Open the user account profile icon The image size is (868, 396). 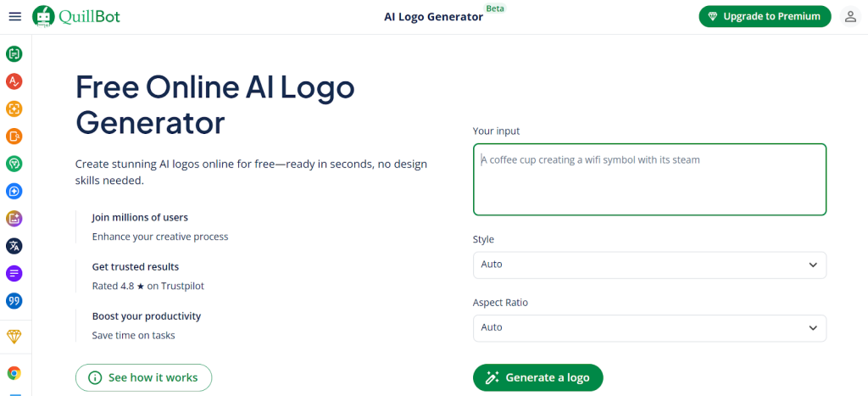click(x=850, y=16)
